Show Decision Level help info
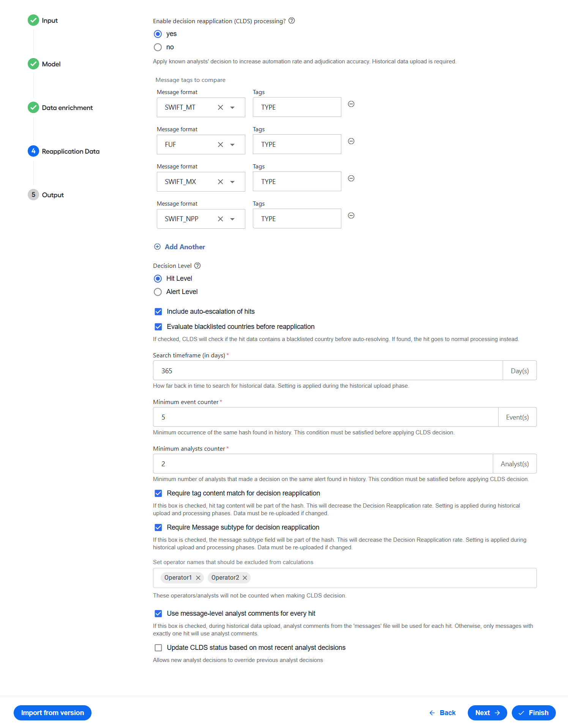 click(x=197, y=266)
